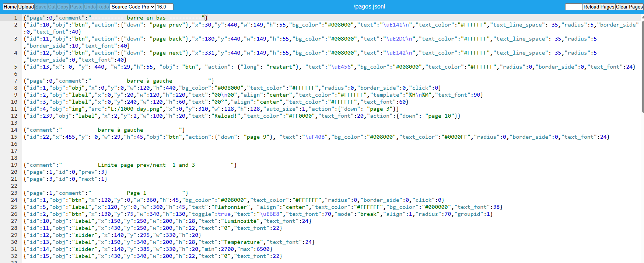The width and height of the screenshot is (644, 263).
Task: Focus the empty field beside Reload Pages
Action: click(x=574, y=7)
